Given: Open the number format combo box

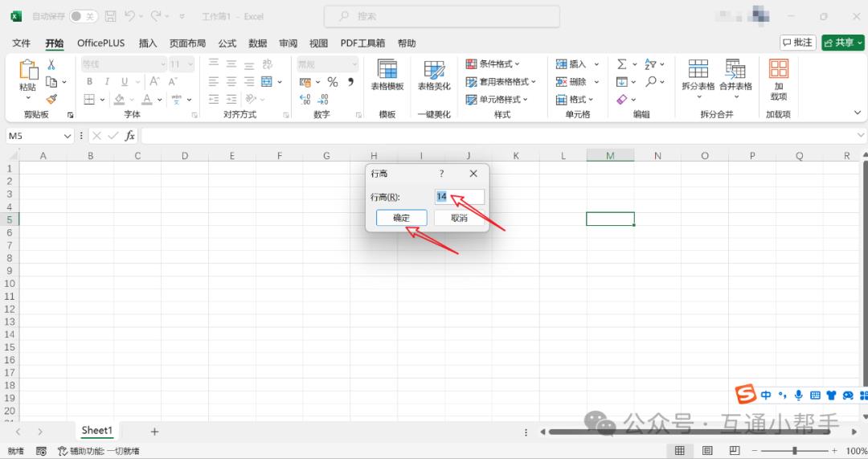Looking at the screenshot, I should click(327, 64).
